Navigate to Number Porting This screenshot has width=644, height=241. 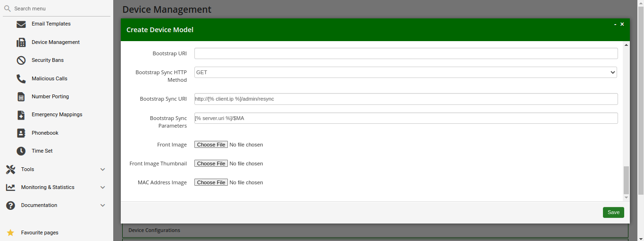pyautogui.click(x=50, y=96)
